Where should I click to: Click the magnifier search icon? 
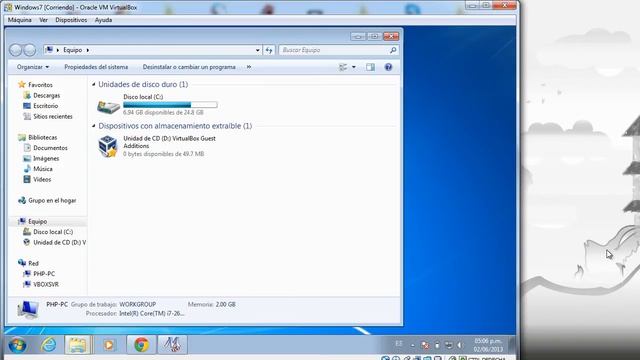click(393, 50)
